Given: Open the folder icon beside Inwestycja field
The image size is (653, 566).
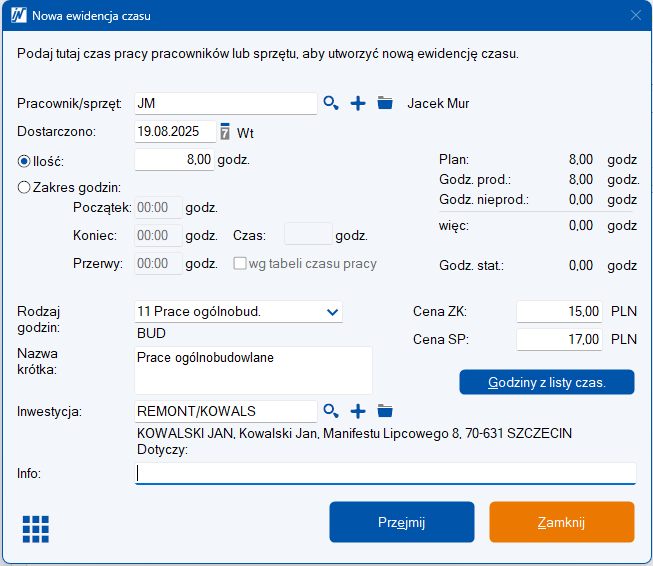Looking at the screenshot, I should pyautogui.click(x=385, y=411).
